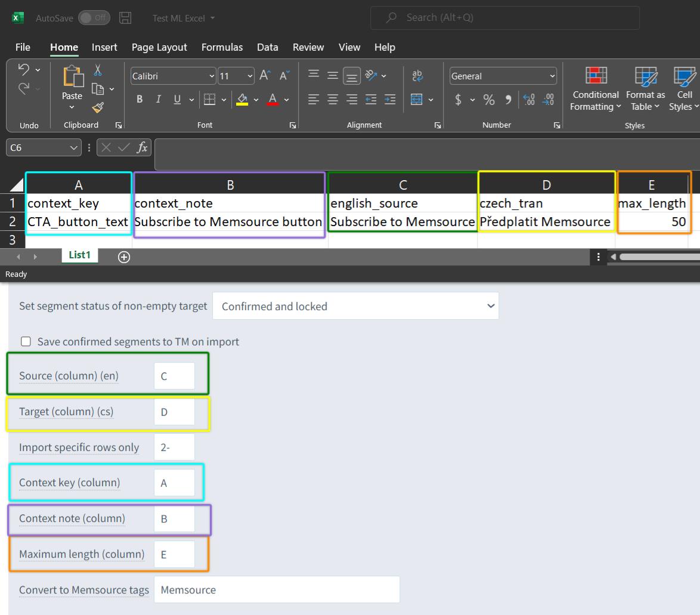This screenshot has height=615, width=700.
Task: Click the Format as Table button
Action: pos(646,88)
